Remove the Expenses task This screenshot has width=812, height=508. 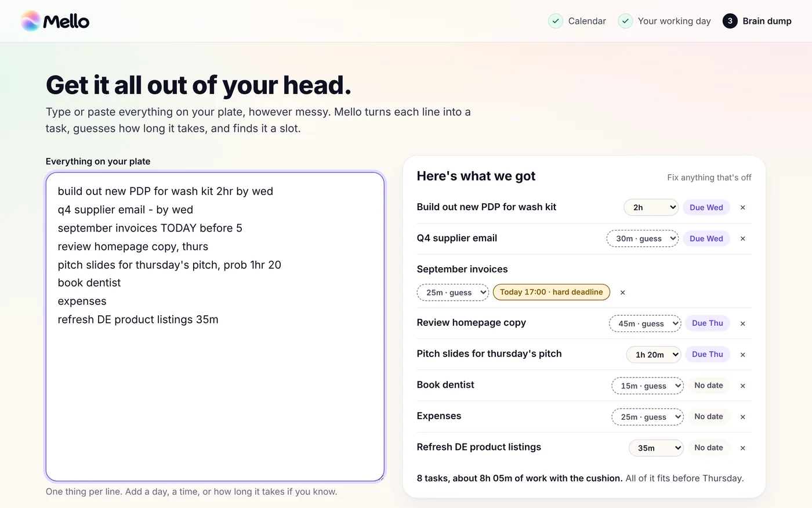(x=742, y=417)
